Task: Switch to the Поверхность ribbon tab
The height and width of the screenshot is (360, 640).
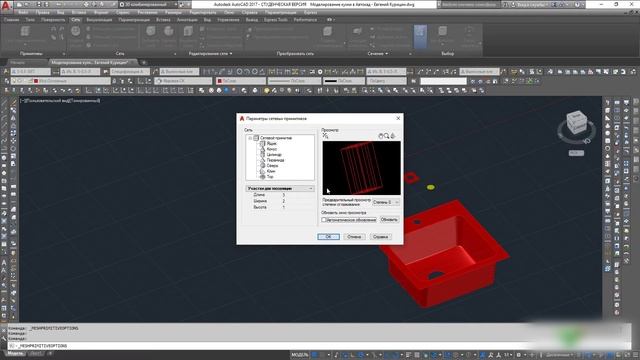Action: tap(53, 20)
